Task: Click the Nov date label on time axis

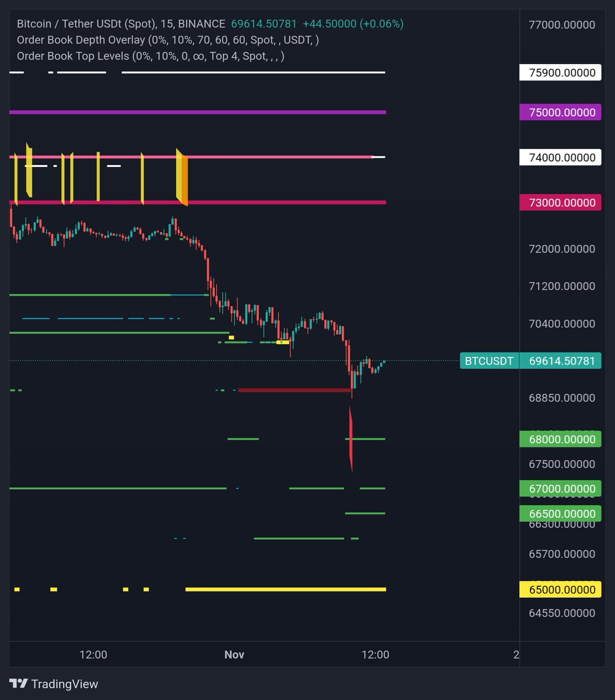Action: pyautogui.click(x=234, y=654)
